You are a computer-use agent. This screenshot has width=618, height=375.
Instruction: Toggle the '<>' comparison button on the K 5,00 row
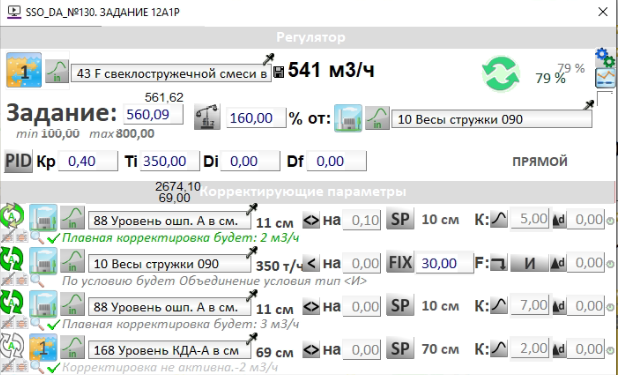[x=311, y=220]
